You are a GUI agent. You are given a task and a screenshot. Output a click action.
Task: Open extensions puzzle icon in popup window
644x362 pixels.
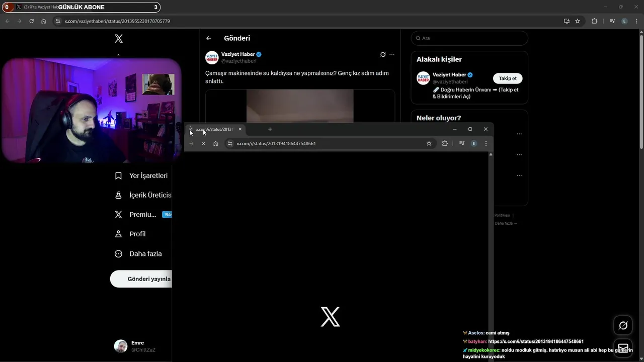coord(445,143)
